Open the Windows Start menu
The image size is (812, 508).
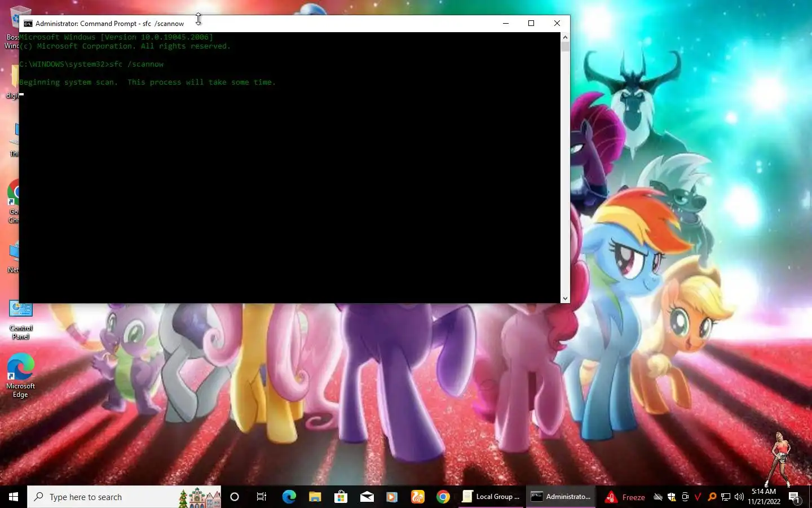coord(14,497)
